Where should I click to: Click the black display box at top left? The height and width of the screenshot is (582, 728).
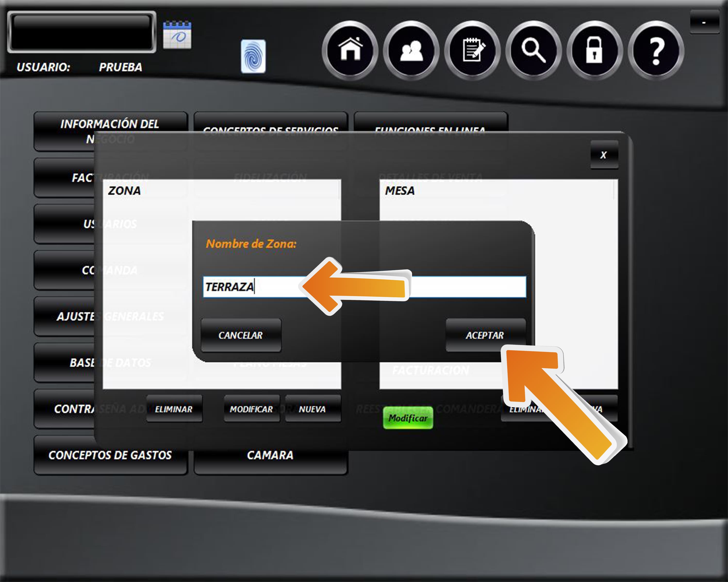tap(81, 32)
